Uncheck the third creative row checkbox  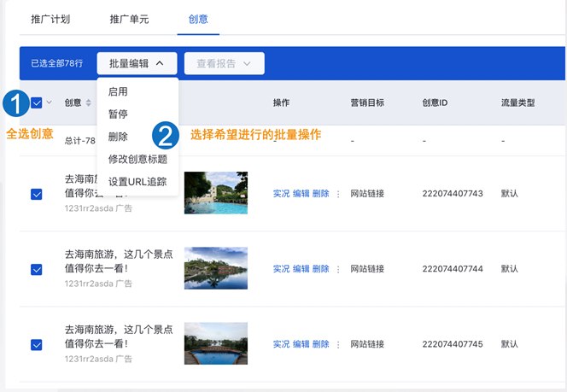37,344
